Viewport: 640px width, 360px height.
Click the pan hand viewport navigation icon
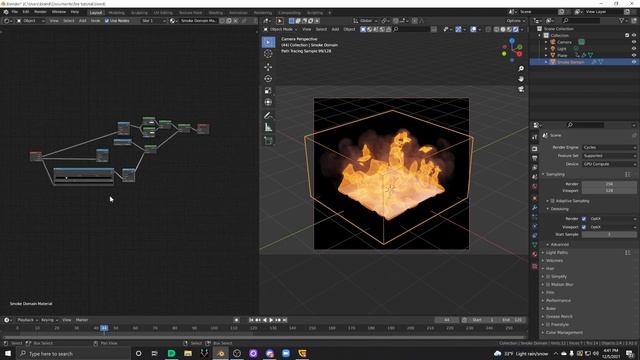click(521, 79)
